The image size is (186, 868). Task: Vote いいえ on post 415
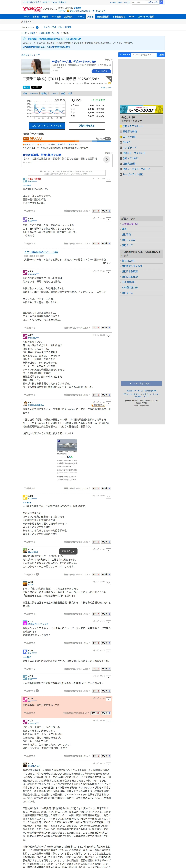(x=106, y=211)
